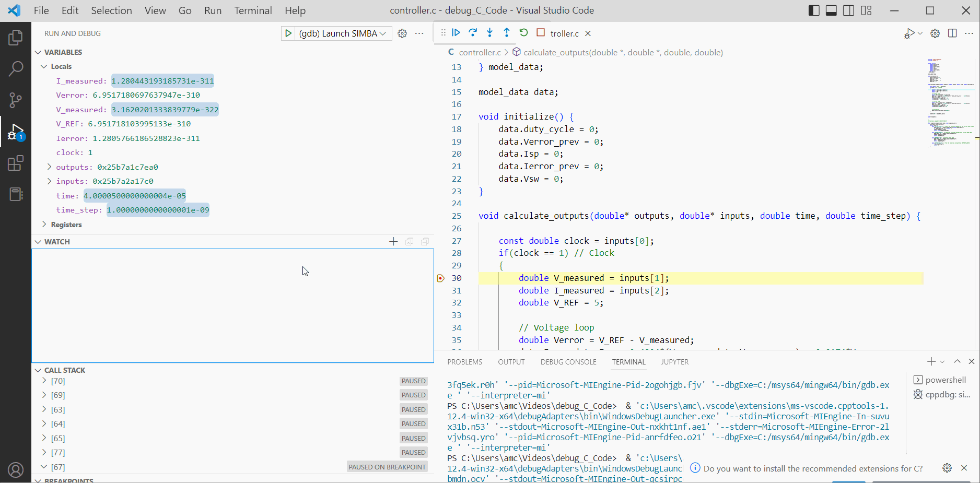This screenshot has width=980, height=483.
Task: Stop the debug session
Action: (541, 32)
